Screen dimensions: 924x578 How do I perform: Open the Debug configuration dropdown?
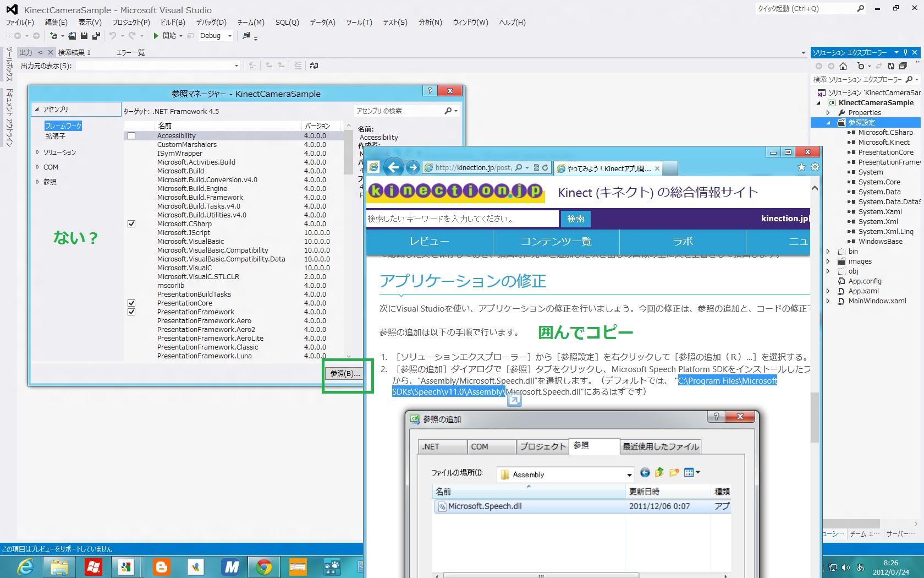pyautogui.click(x=229, y=36)
